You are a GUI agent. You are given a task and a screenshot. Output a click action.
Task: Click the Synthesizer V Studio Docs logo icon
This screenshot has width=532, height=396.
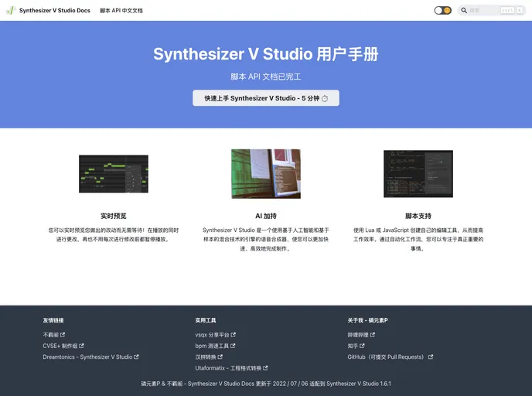[11, 10]
